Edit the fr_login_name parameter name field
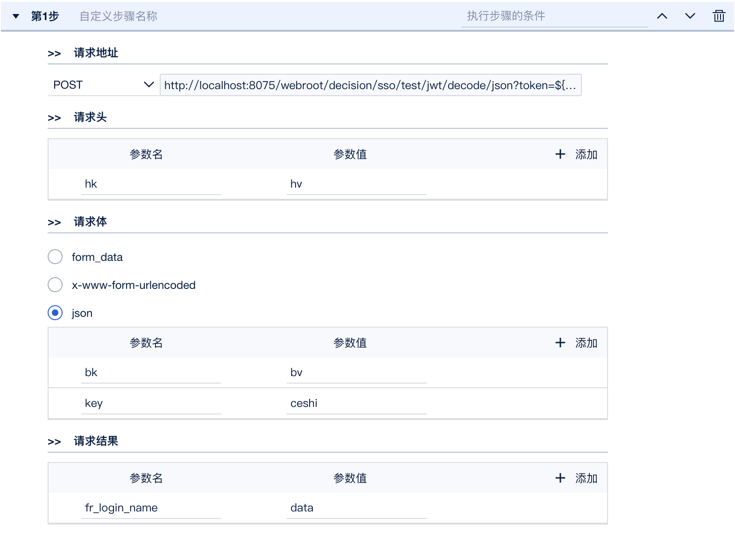Image resolution: width=735 pixels, height=560 pixels. [150, 508]
